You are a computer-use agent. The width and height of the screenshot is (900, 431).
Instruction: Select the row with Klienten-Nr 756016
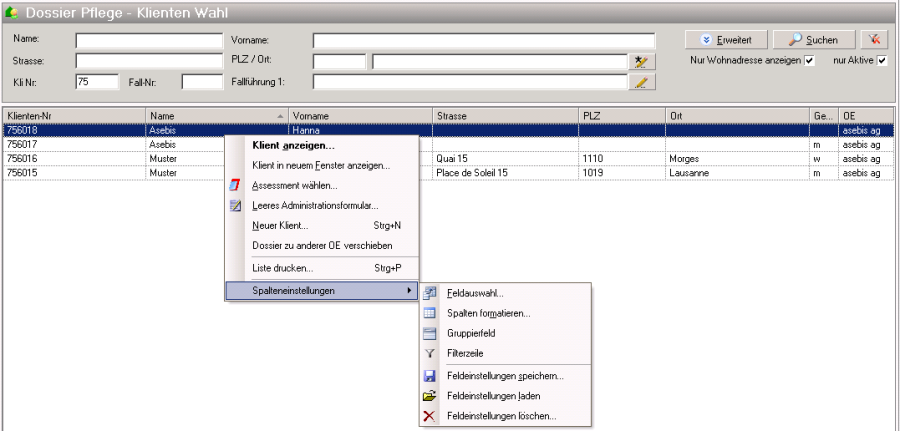pyautogui.click(x=449, y=158)
